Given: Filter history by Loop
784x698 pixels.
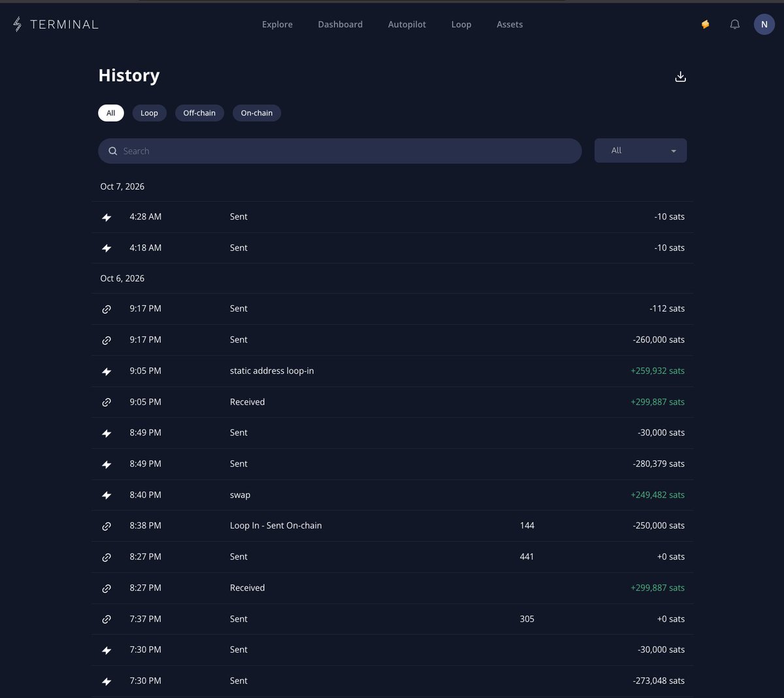Looking at the screenshot, I should click(150, 113).
